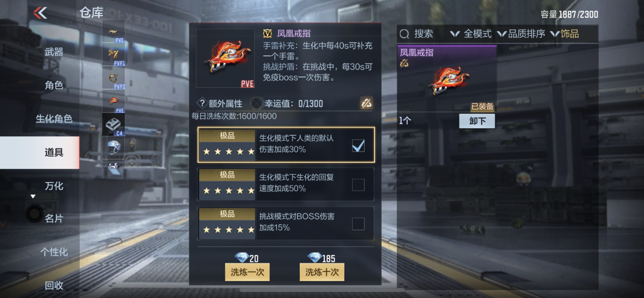Tap the question mark beside 额外属性
The height and width of the screenshot is (298, 644).
(202, 103)
